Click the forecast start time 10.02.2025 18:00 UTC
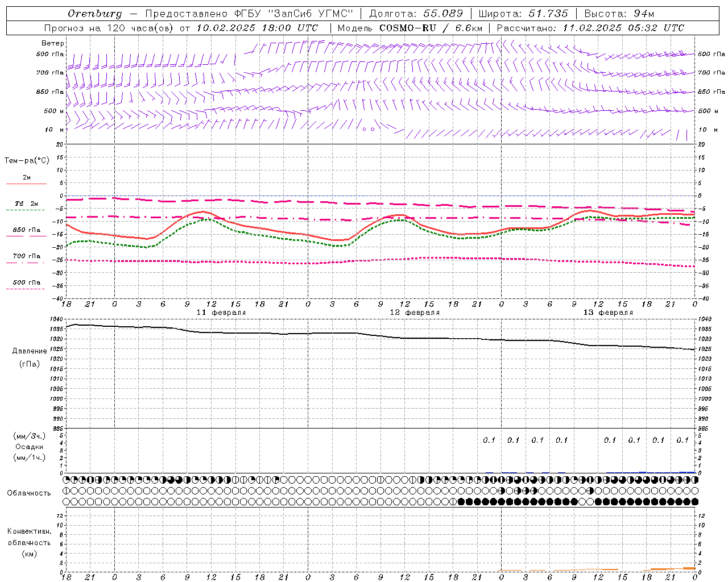The height and width of the screenshot is (582, 728). click(257, 28)
